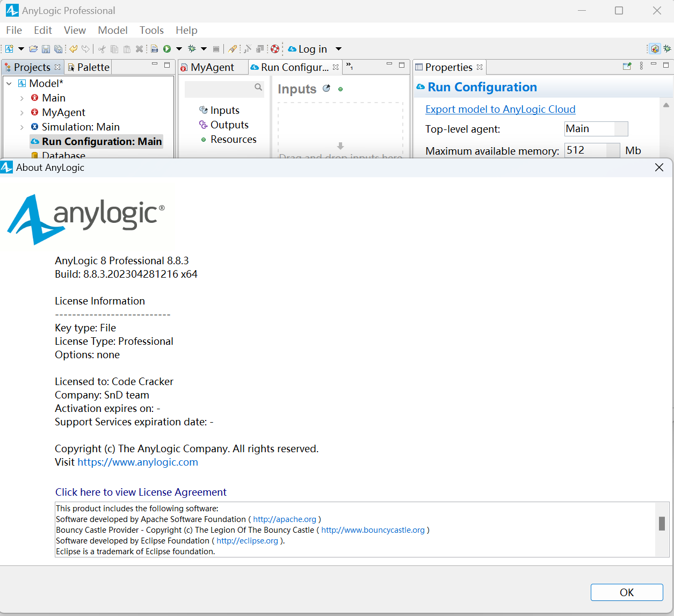Expand the Main agent in Projects tree
Screen dimensions: 674x616
tap(21, 98)
